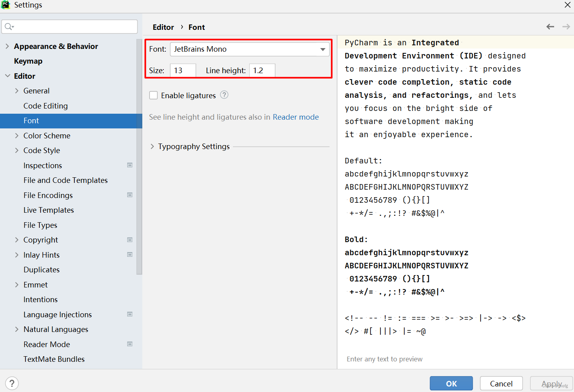This screenshot has width=574, height=392.
Task: Open the Font dropdown JetBrains Mono
Action: tap(250, 49)
